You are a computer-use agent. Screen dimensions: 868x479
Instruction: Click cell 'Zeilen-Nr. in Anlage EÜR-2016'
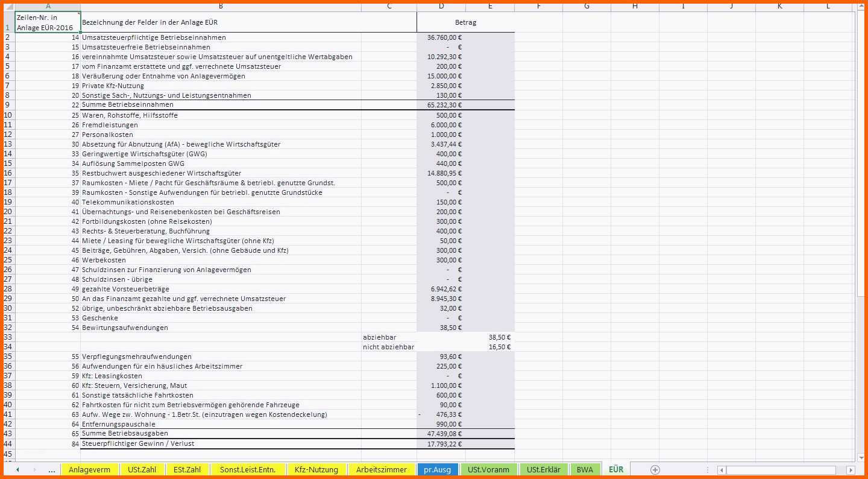pyautogui.click(x=48, y=22)
